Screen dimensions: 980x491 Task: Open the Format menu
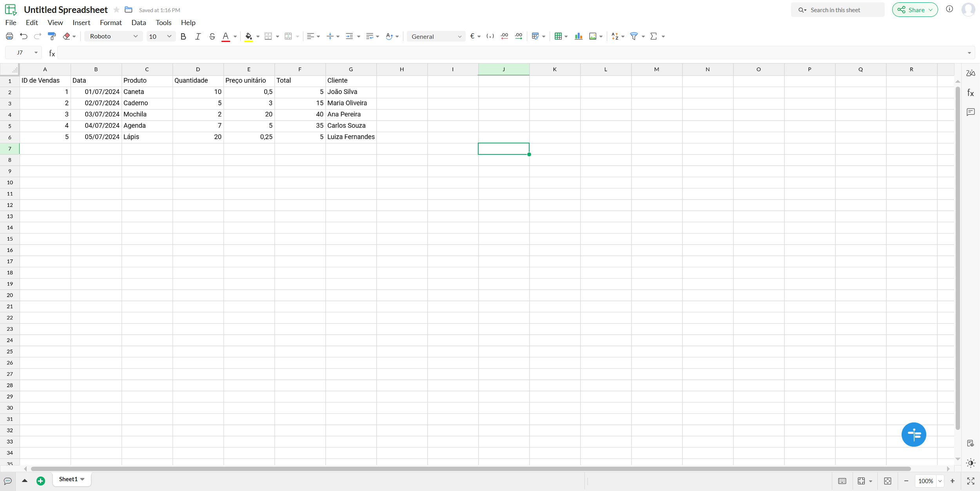coord(111,23)
